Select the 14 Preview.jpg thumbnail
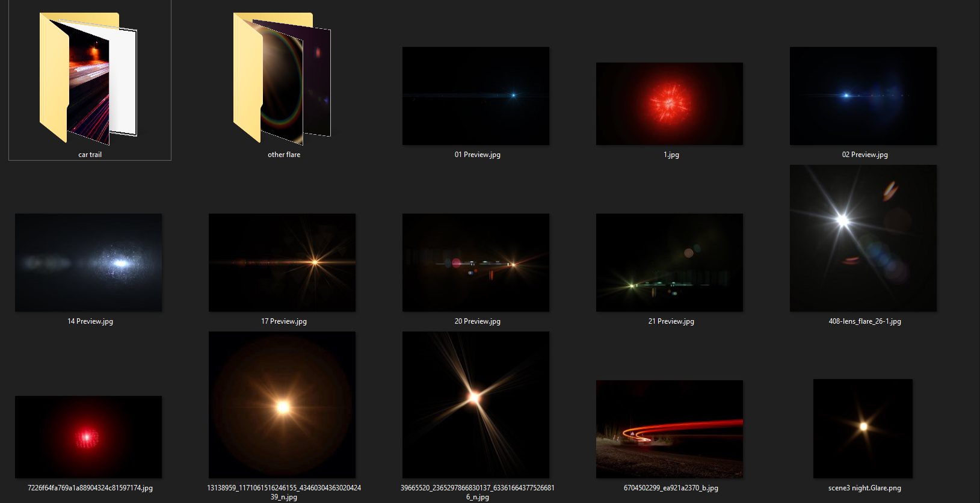 (x=88, y=262)
